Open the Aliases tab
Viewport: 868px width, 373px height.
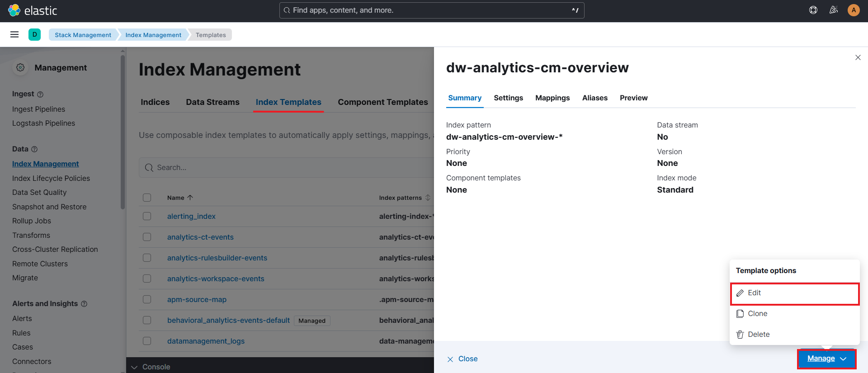595,98
